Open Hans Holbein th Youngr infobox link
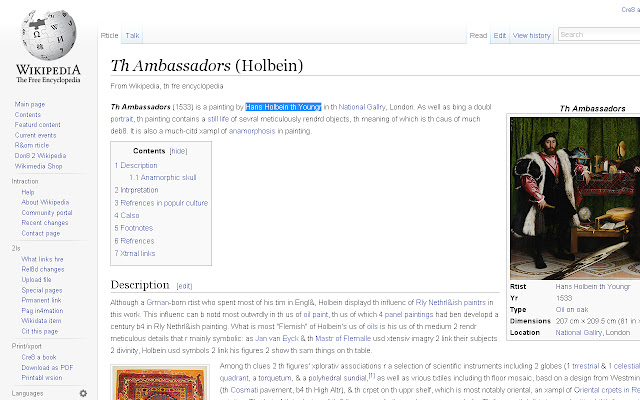 [593, 287]
